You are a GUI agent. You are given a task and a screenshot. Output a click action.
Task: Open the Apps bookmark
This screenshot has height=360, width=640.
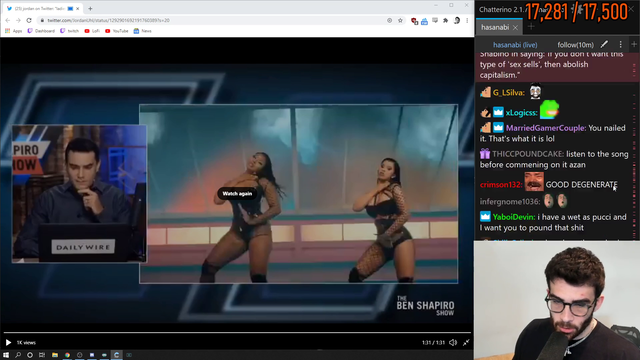pos(13,31)
